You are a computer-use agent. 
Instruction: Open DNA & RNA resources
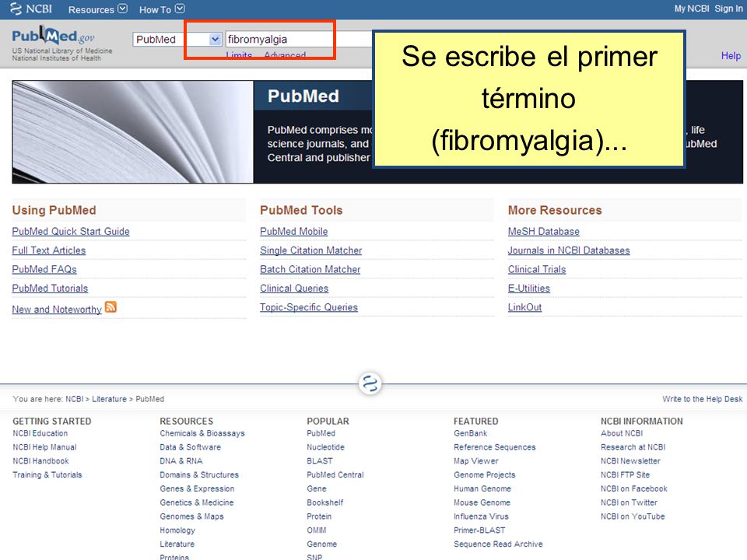click(181, 461)
